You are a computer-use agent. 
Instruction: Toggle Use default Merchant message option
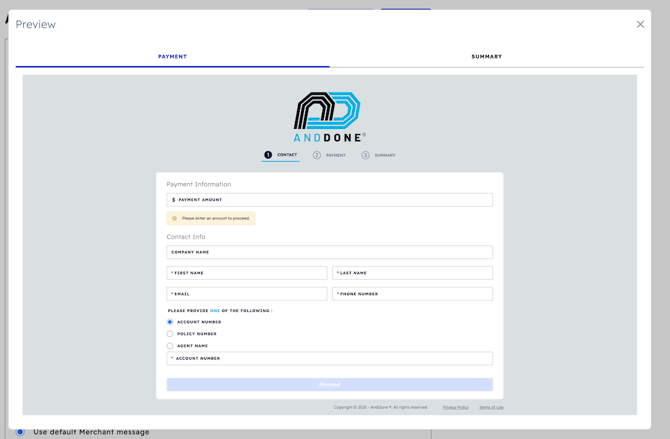20,432
